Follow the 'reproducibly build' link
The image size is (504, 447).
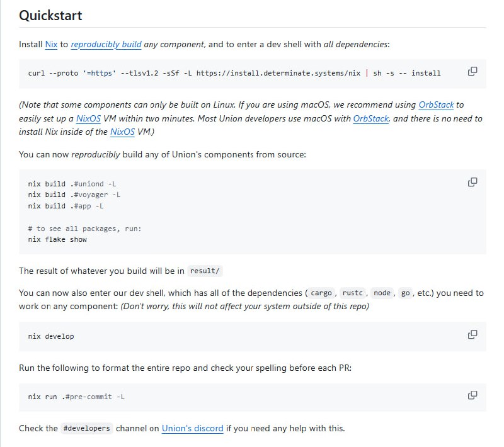106,45
